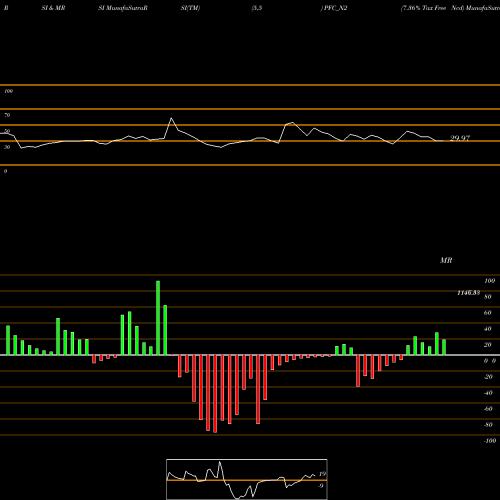Click the 40 label on MR axis
This screenshot has width=500, height=500.
pos(488,329)
